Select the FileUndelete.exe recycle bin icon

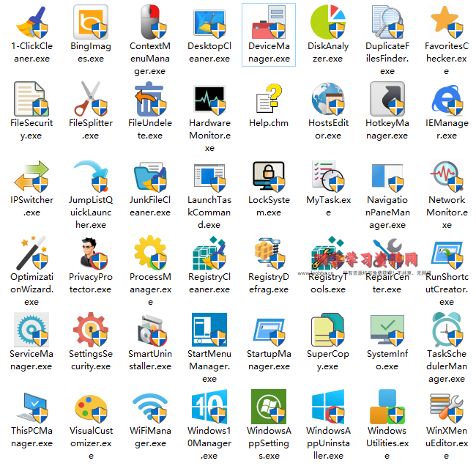tap(150, 99)
